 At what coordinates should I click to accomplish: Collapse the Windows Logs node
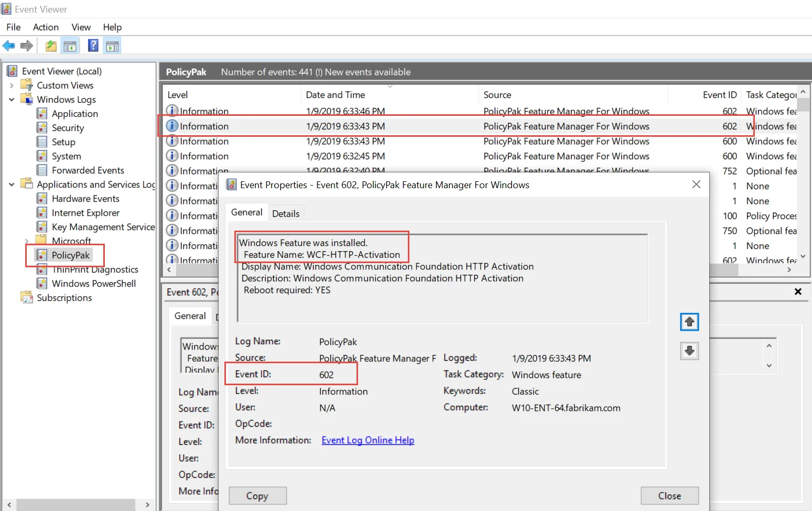pos(12,99)
